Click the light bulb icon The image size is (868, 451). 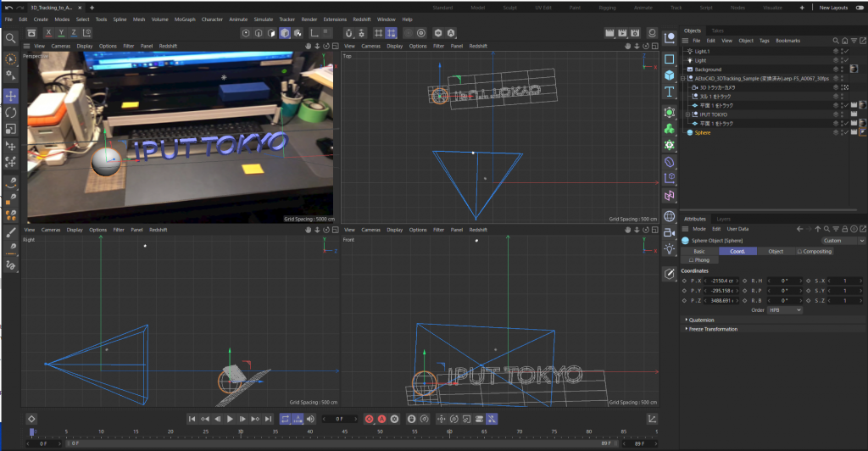[670, 248]
